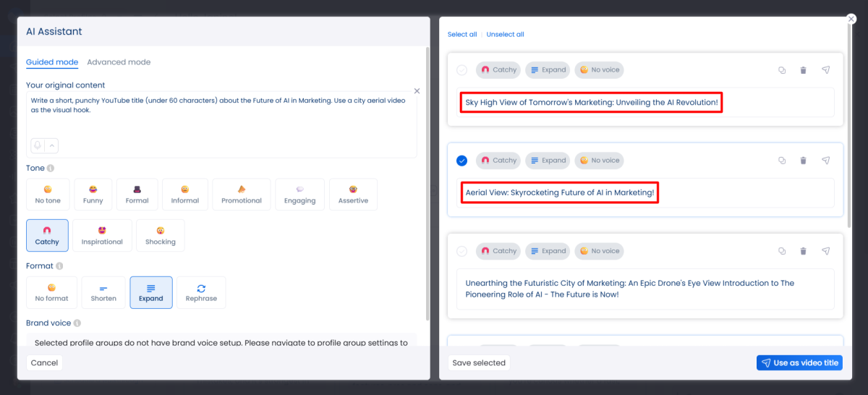Send the Unearthing the Futuristic City result
Screen dimensions: 868x395
pos(825,251)
